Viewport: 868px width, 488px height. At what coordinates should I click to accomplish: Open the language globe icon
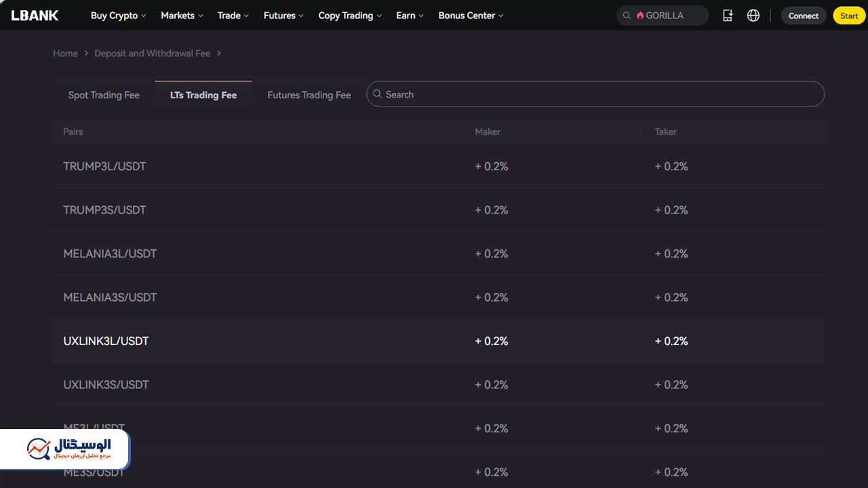point(753,16)
